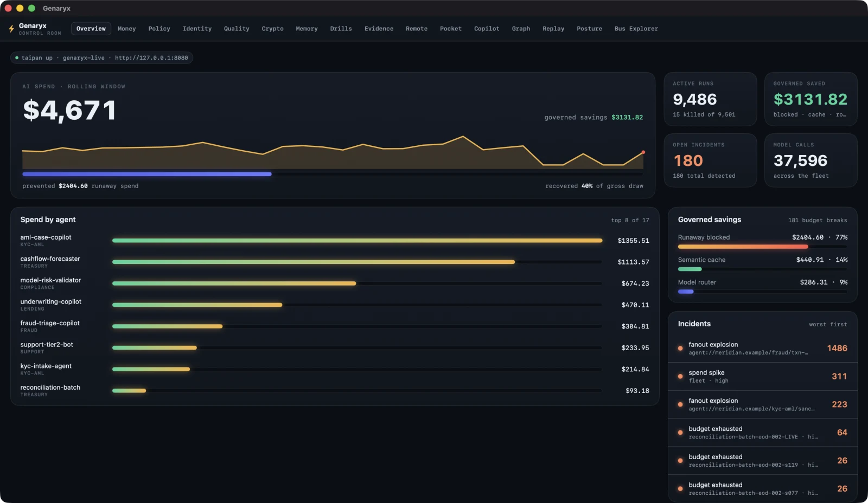The image size is (868, 503).
Task: Click the prevented $2404.60 runaway spend text
Action: 80,186
